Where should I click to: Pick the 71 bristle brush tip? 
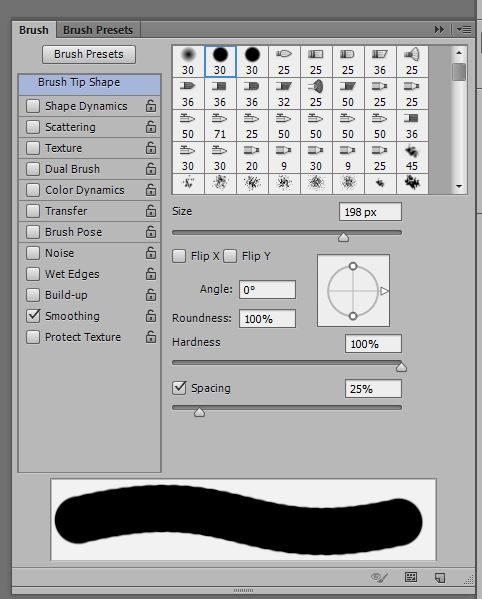click(220, 125)
